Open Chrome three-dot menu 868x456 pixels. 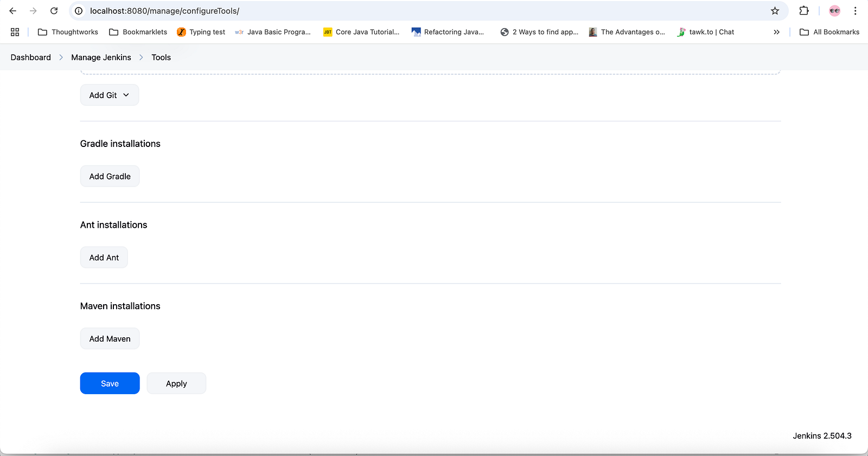point(855,11)
